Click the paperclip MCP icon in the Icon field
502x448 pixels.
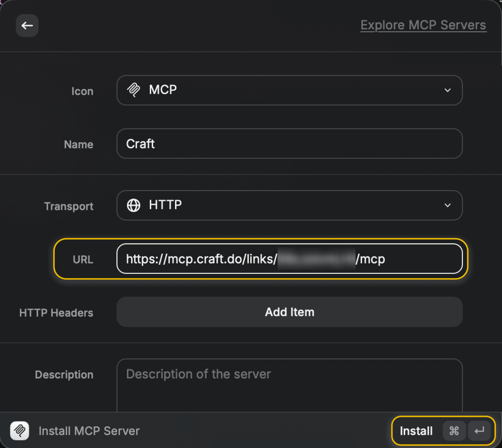[x=134, y=90]
